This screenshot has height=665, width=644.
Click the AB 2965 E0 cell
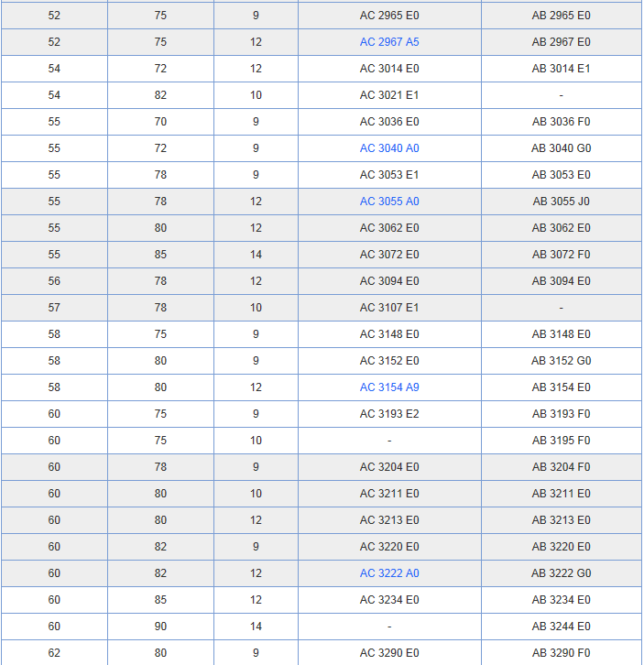point(561,16)
